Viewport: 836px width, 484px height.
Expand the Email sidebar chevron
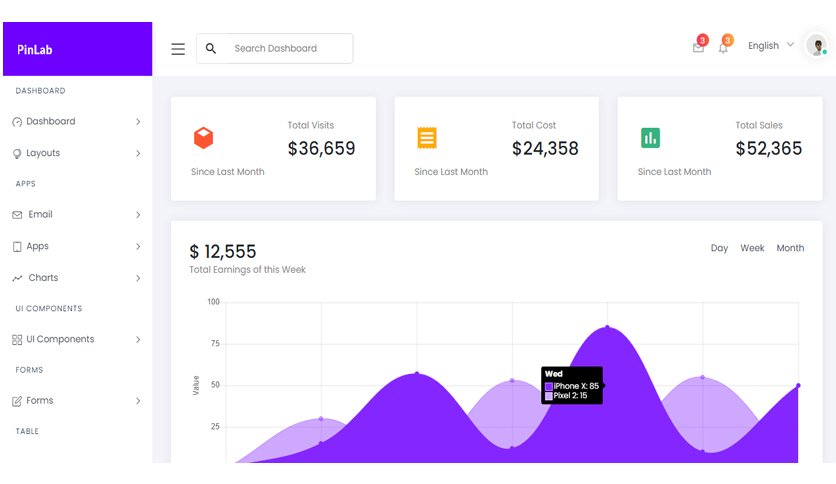[138, 215]
